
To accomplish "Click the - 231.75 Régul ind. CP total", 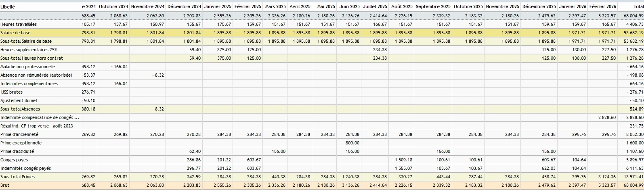I will point(636,126).
